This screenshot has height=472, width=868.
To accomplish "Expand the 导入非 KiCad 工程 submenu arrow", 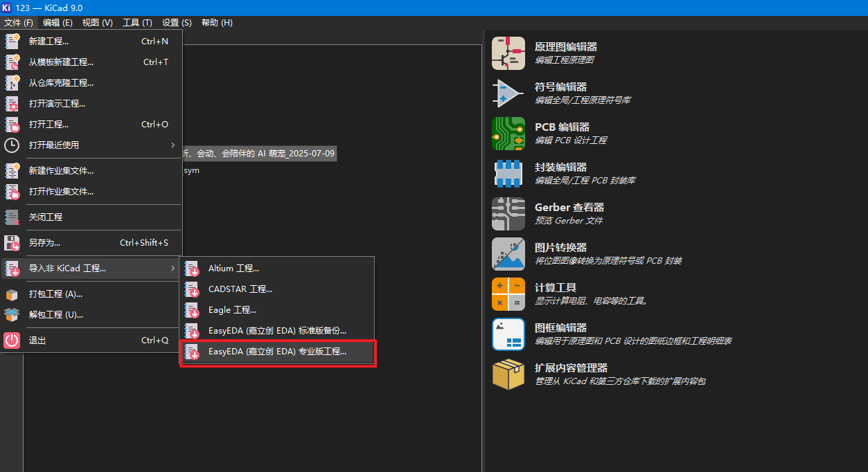I will (173, 269).
